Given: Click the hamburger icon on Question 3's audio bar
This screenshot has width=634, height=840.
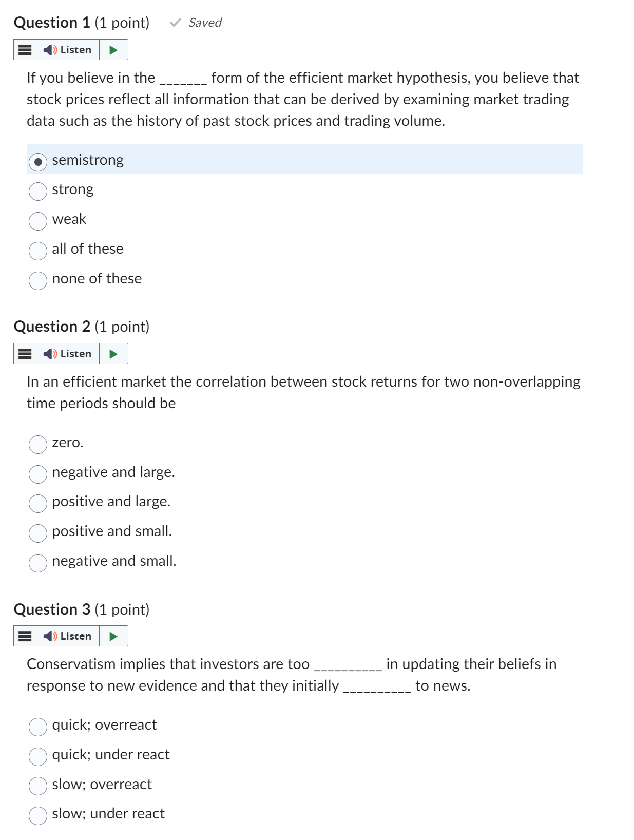Looking at the screenshot, I should pos(24,636).
